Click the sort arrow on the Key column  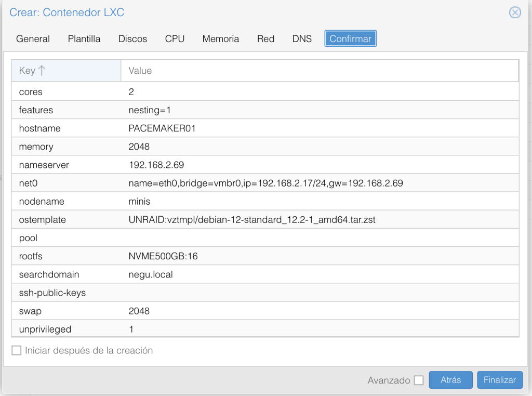click(43, 70)
